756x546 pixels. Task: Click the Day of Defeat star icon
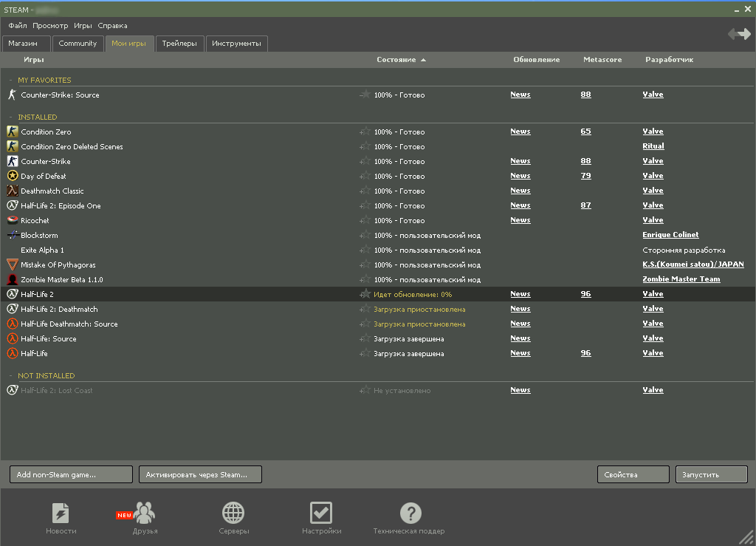(13, 176)
